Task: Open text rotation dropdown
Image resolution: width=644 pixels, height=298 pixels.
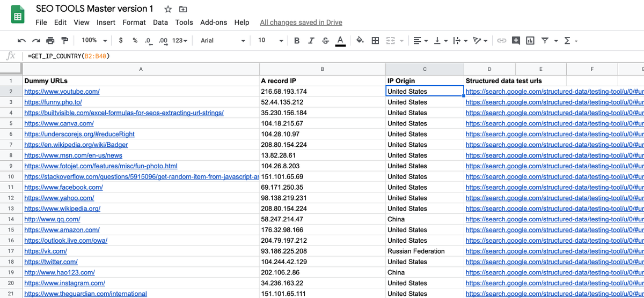Action: 480,40
